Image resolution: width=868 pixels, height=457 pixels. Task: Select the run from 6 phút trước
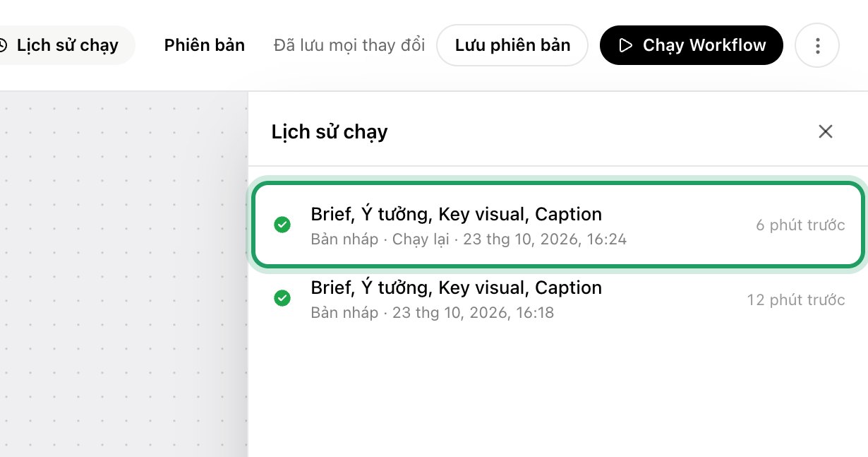[557, 225]
